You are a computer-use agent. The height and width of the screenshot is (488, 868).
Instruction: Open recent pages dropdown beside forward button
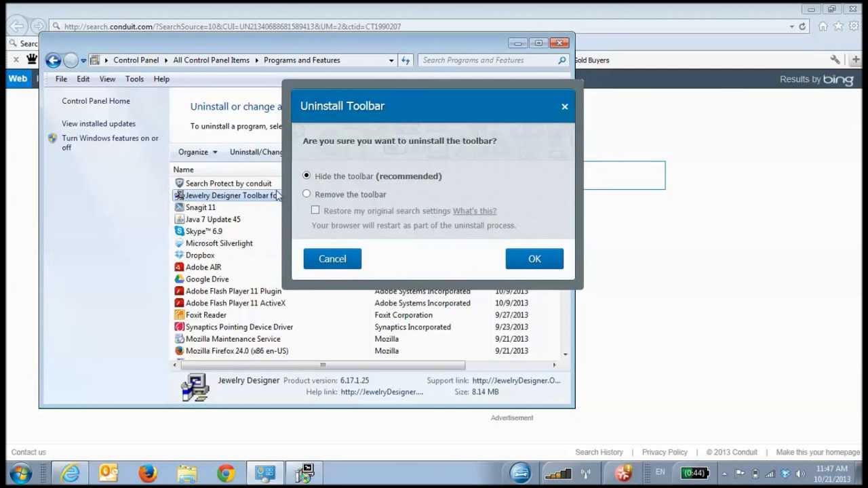pos(83,60)
